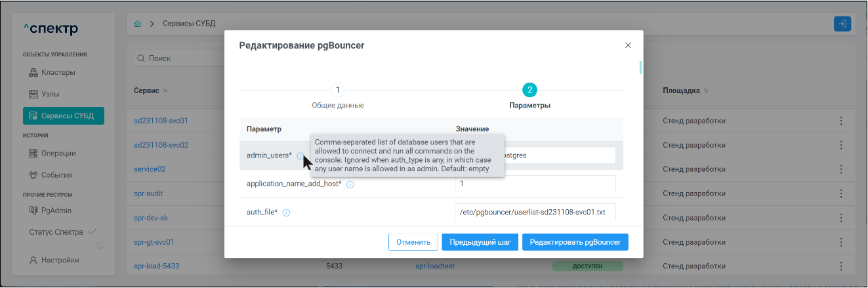Click Статус Спектра sidebar item

pos(63,232)
